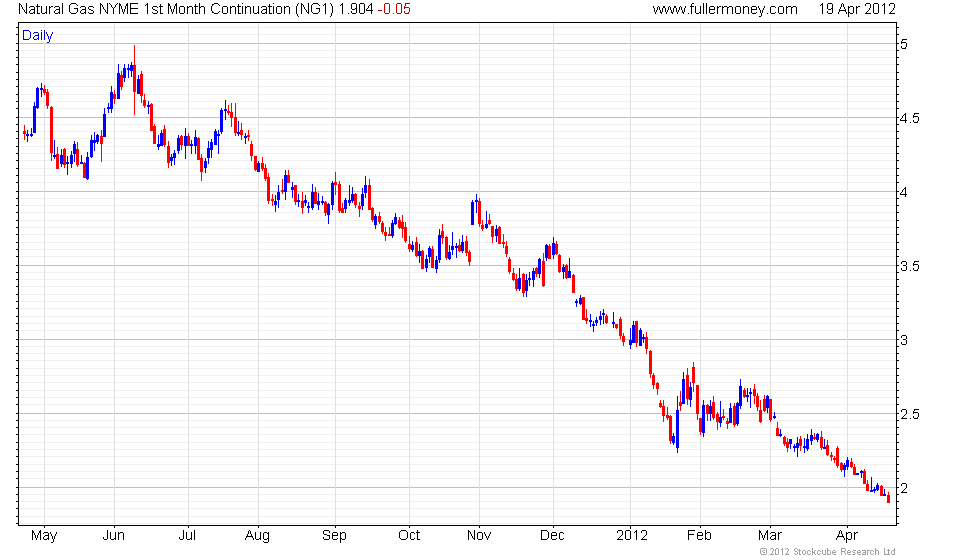This screenshot has height=560, width=980.
Task: Click the 5 price level label
Action: pyautogui.click(x=904, y=44)
